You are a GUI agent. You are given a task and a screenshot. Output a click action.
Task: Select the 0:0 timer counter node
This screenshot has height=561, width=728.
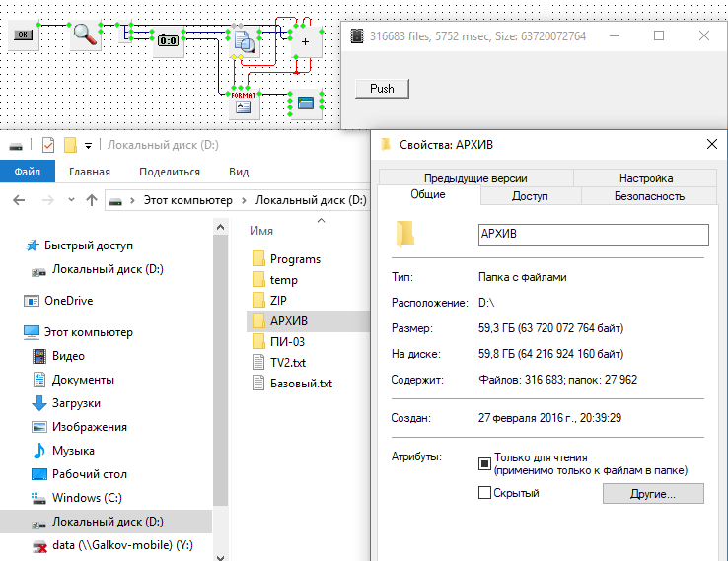pos(169,41)
